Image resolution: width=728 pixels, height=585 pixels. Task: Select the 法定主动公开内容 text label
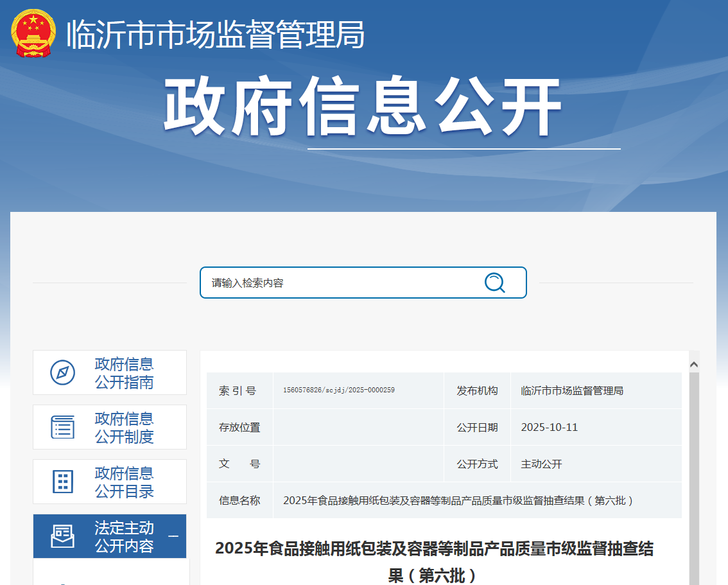click(125, 537)
